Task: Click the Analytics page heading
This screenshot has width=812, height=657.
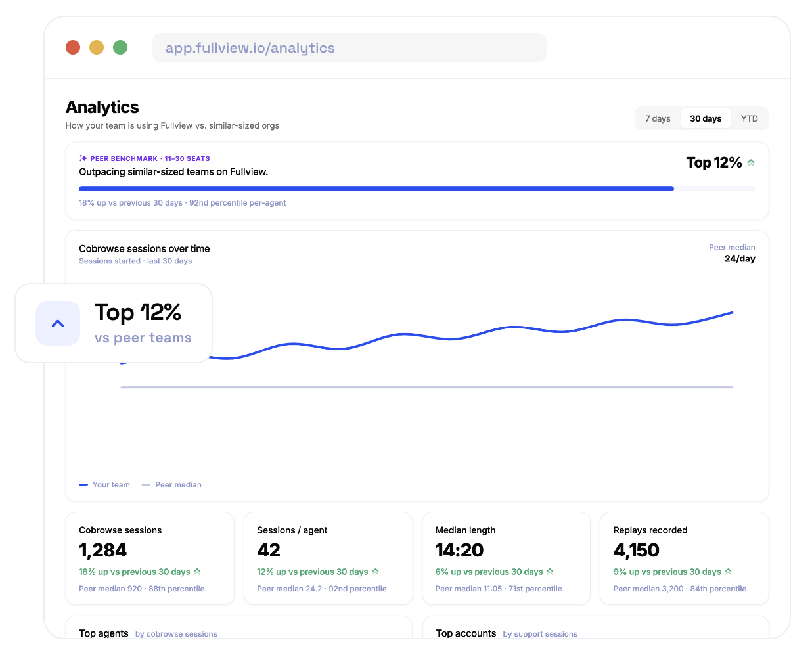Action: (102, 107)
